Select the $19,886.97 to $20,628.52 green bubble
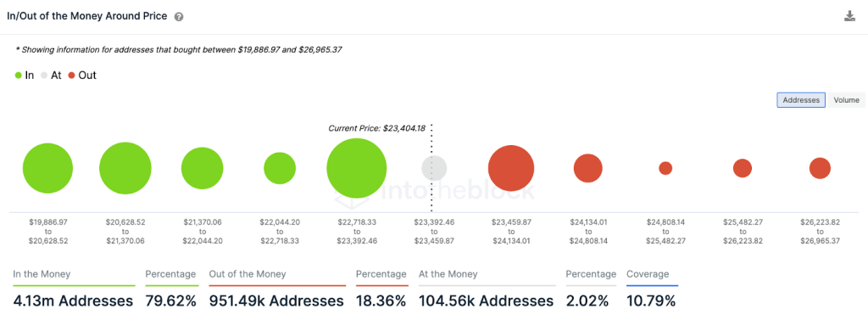The height and width of the screenshot is (325, 868). pyautogui.click(x=47, y=168)
